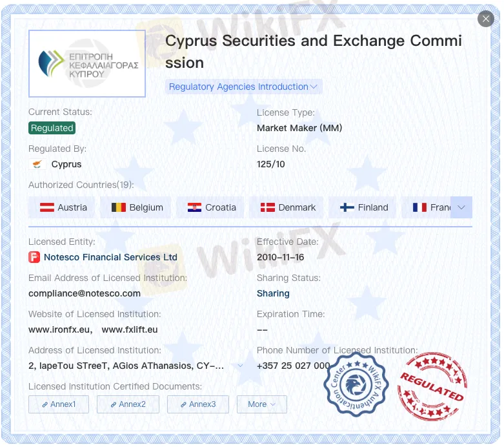This screenshot has width=504, height=447.
Task: Open the Annex2 certified document
Action: 128,404
